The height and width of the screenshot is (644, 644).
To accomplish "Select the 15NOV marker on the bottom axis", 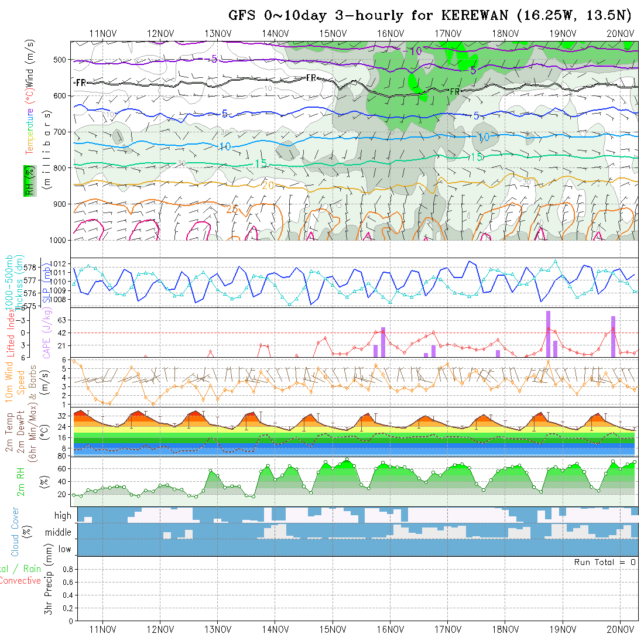I will click(x=333, y=629).
